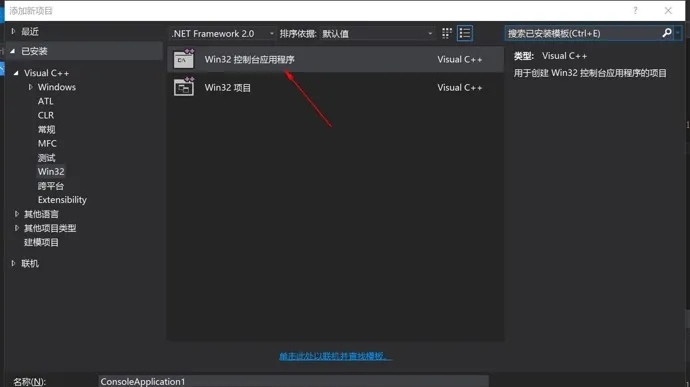This screenshot has height=387, width=690.
Task: Expand the 最近 tree node
Action: tap(13, 31)
